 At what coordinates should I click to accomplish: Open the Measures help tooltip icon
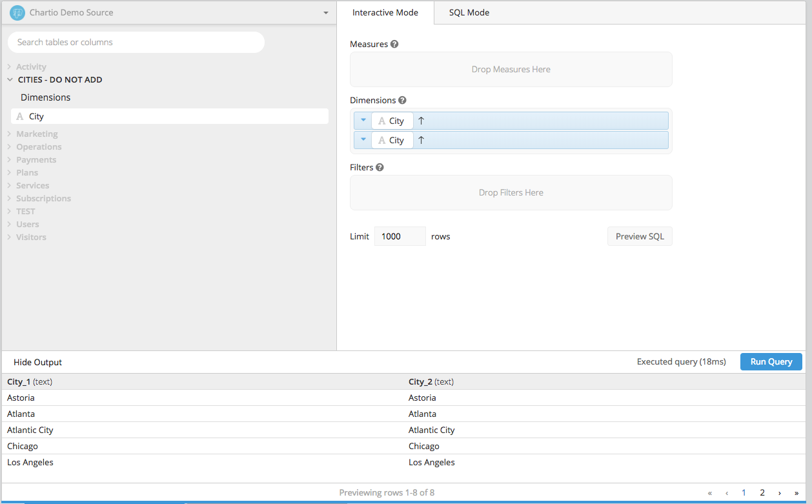pyautogui.click(x=394, y=45)
